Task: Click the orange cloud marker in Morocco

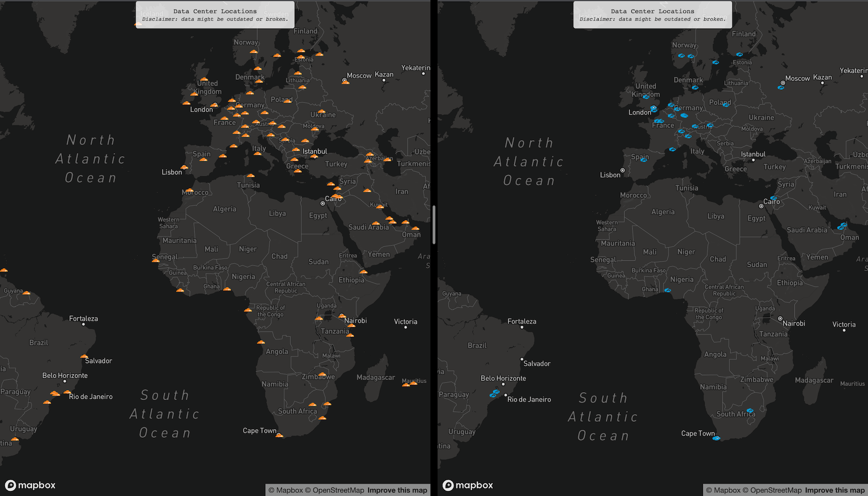Action: click(189, 190)
